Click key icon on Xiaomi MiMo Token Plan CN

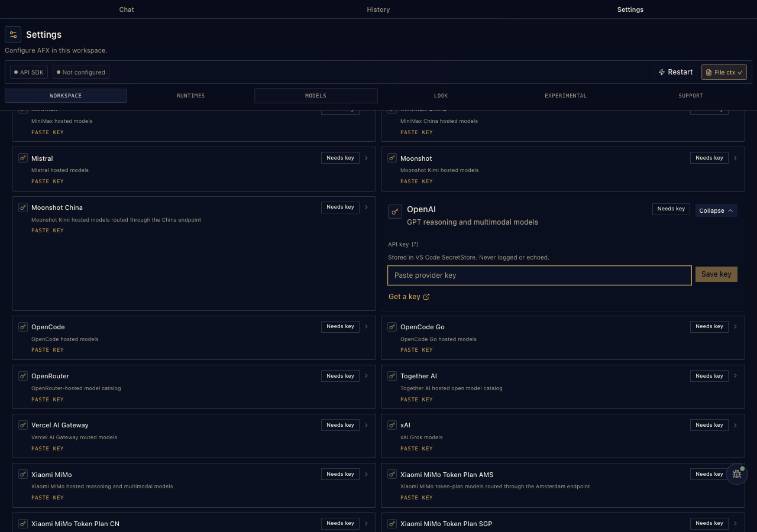(x=23, y=524)
